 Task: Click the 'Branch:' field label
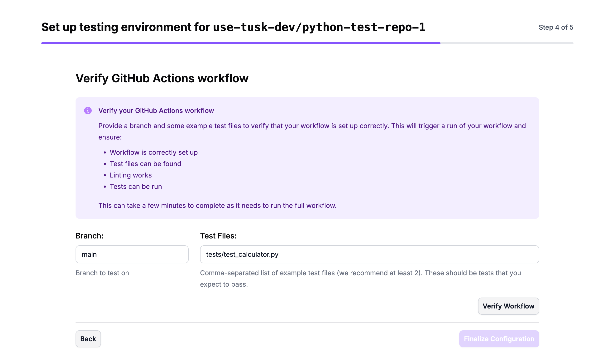pyautogui.click(x=89, y=236)
